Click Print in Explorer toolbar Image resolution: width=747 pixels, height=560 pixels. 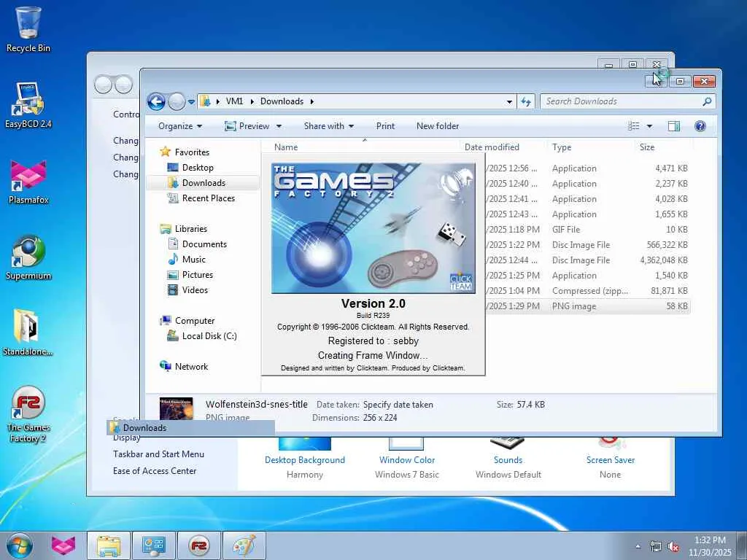pyautogui.click(x=385, y=126)
